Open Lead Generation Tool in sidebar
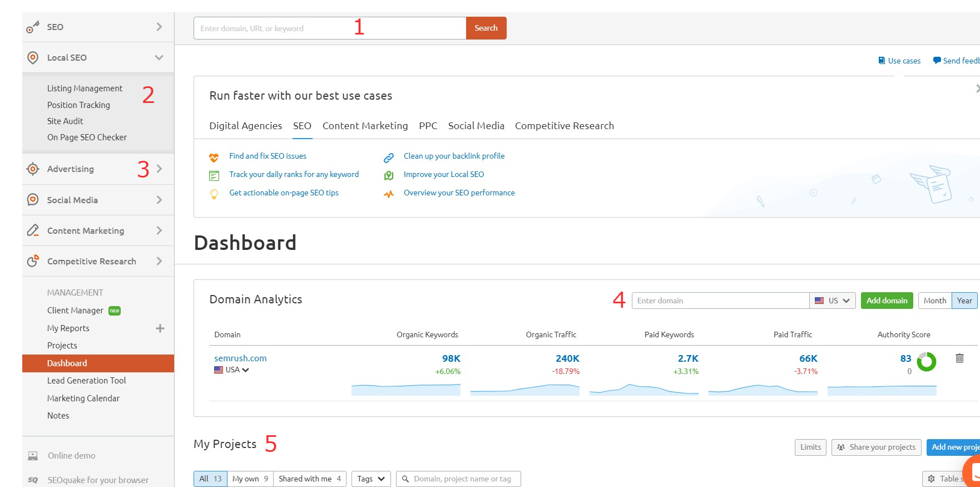This screenshot has height=487, width=980. (x=86, y=381)
